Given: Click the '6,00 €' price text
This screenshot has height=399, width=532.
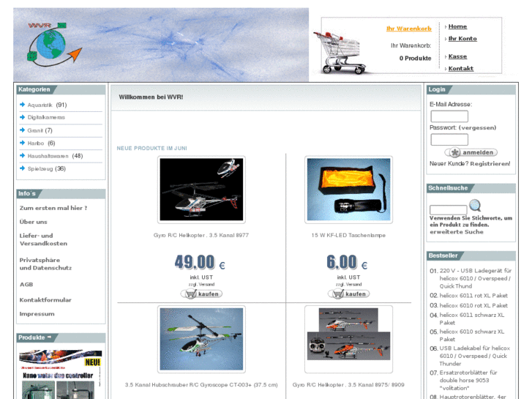Looking at the screenshot, I should point(347,262).
